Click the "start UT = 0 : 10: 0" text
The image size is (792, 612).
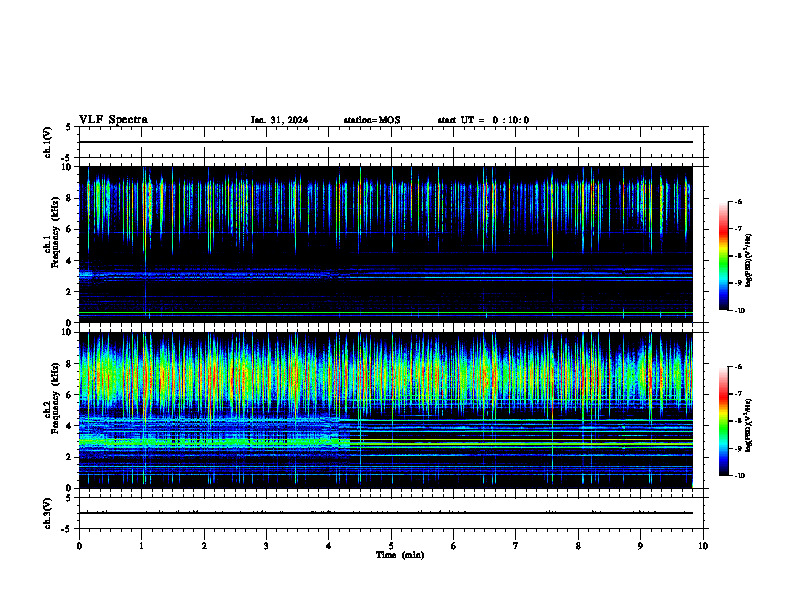483,120
